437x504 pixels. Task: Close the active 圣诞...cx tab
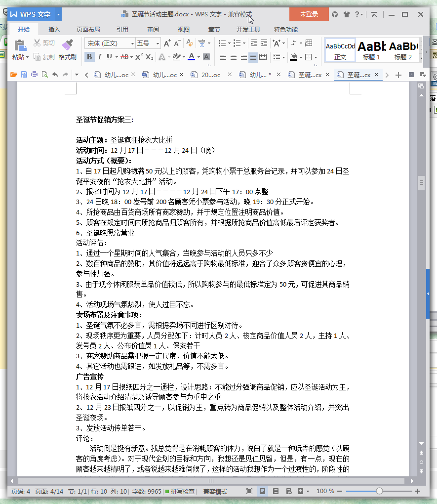coord(376,75)
